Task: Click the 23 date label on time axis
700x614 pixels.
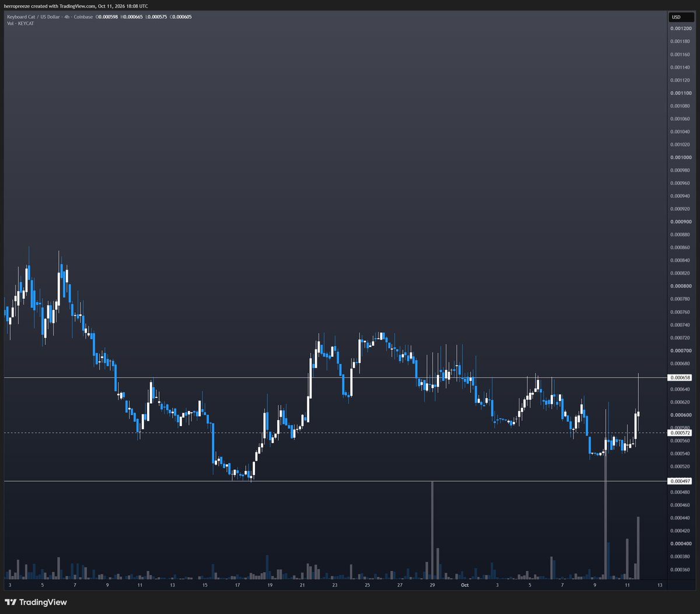Action: click(x=334, y=584)
